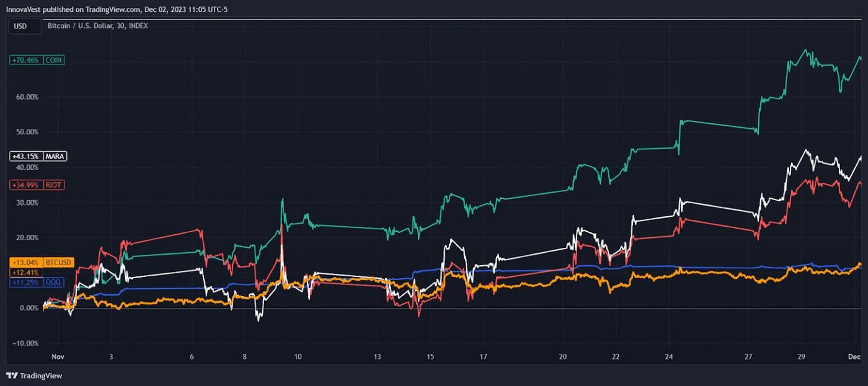Screen dimensions: 868x386
Task: Click the Nov label on the date axis
Action: [59, 357]
